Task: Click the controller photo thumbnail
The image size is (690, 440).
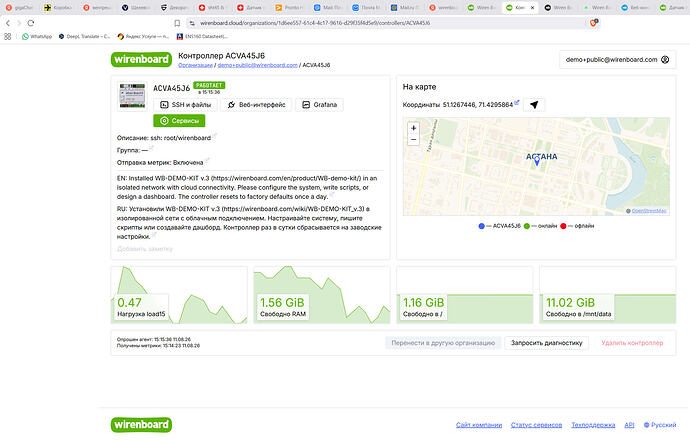Action: tap(132, 95)
